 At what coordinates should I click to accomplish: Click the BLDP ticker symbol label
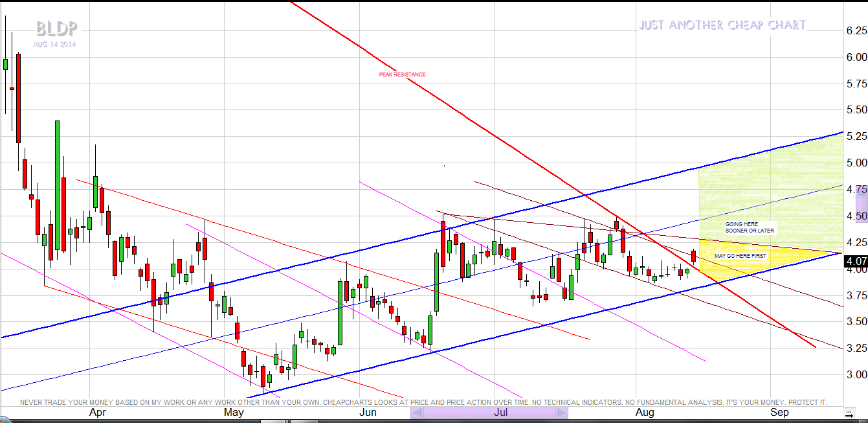[x=57, y=29]
